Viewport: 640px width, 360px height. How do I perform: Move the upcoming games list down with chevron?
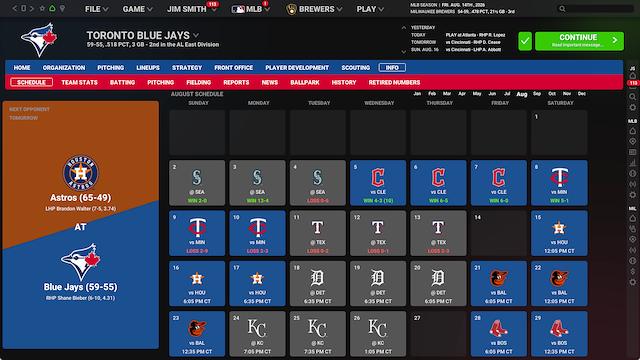point(404,52)
